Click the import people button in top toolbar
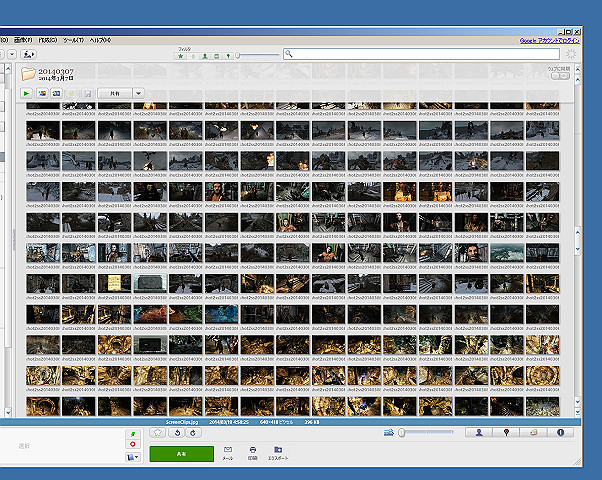Image resolution: width=602 pixels, height=480 pixels. 28,55
